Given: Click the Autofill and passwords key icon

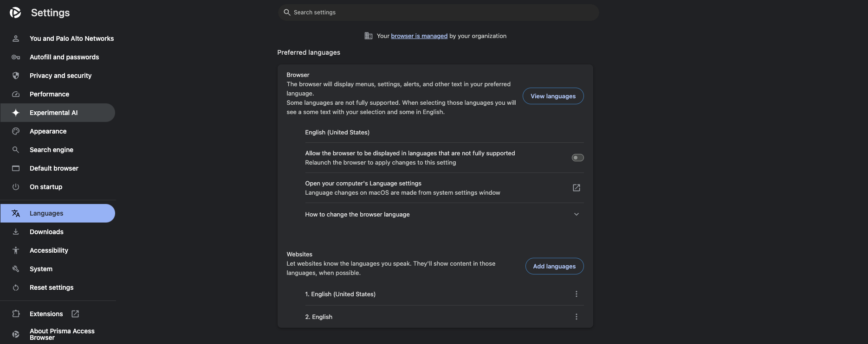Looking at the screenshot, I should point(16,57).
